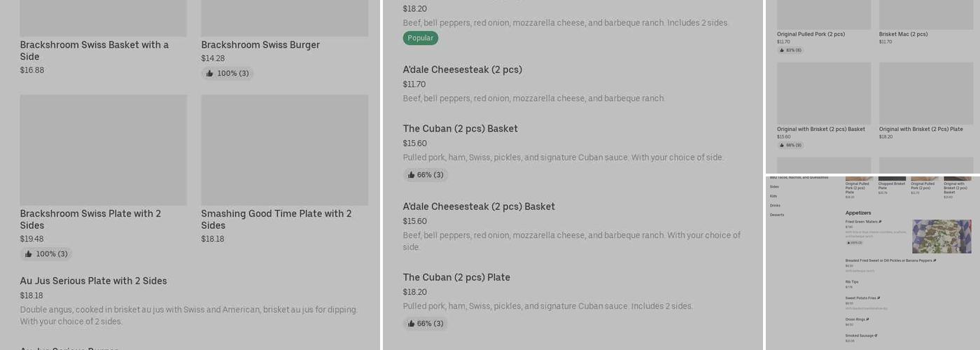Screen dimensions: 980x350
Task: Click the Fried Green 'Maters photo
Action: pos(941,236)
